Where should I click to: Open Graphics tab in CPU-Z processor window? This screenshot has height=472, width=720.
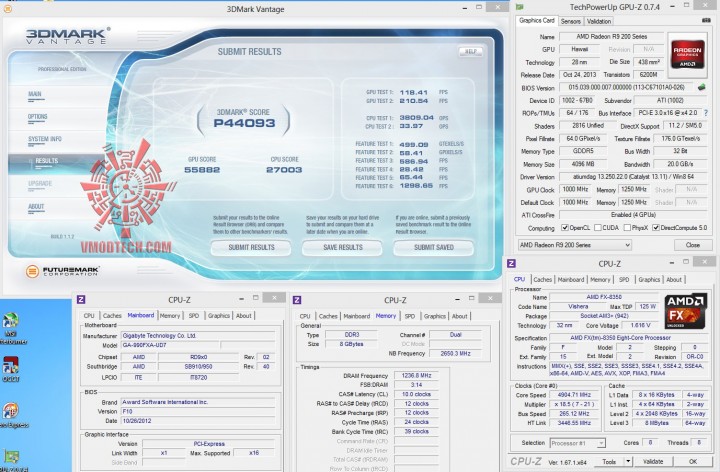649,280
